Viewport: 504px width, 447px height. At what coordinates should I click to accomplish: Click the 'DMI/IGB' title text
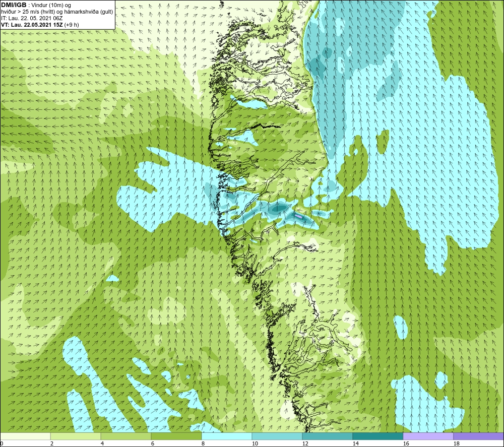point(14,5)
